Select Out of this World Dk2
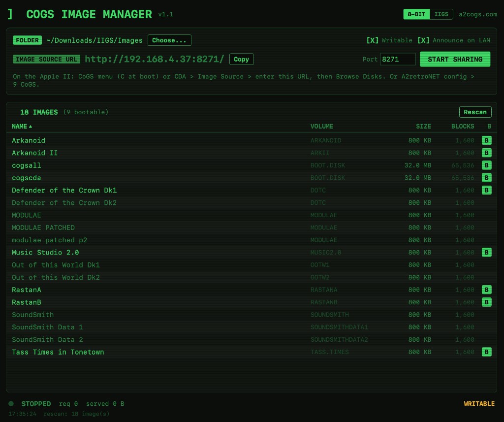The image size is (504, 422). (56, 277)
